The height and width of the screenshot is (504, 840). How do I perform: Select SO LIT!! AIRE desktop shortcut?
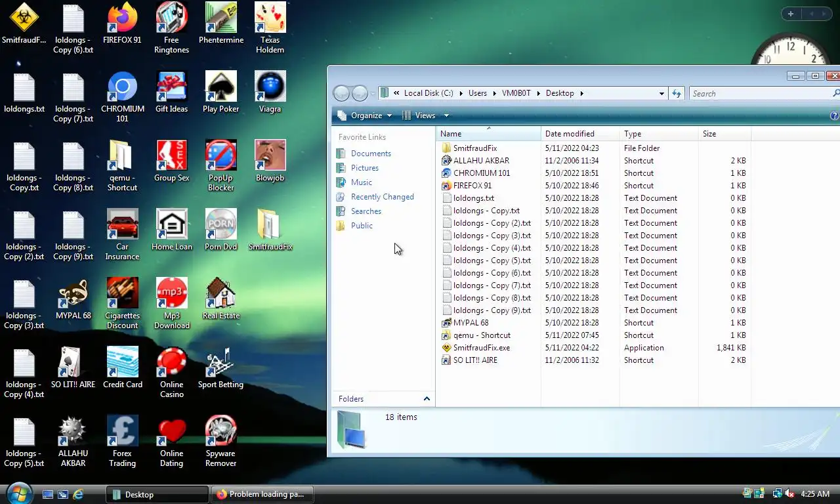tap(73, 368)
